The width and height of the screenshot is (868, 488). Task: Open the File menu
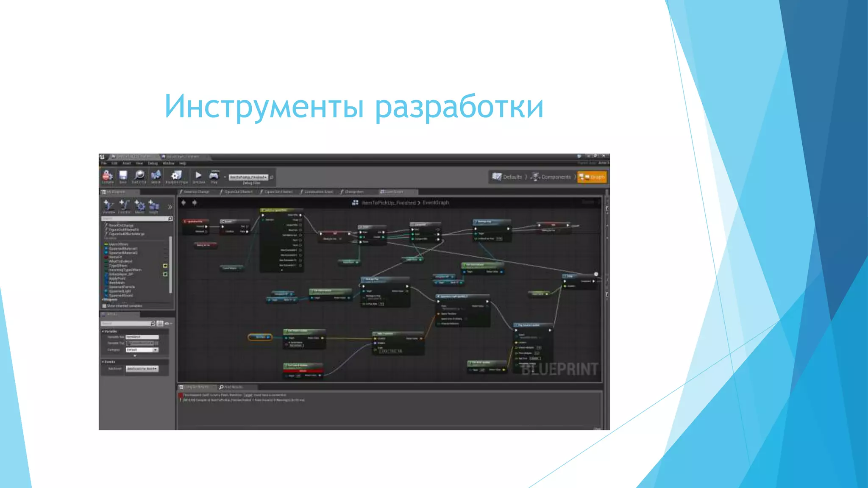click(103, 163)
